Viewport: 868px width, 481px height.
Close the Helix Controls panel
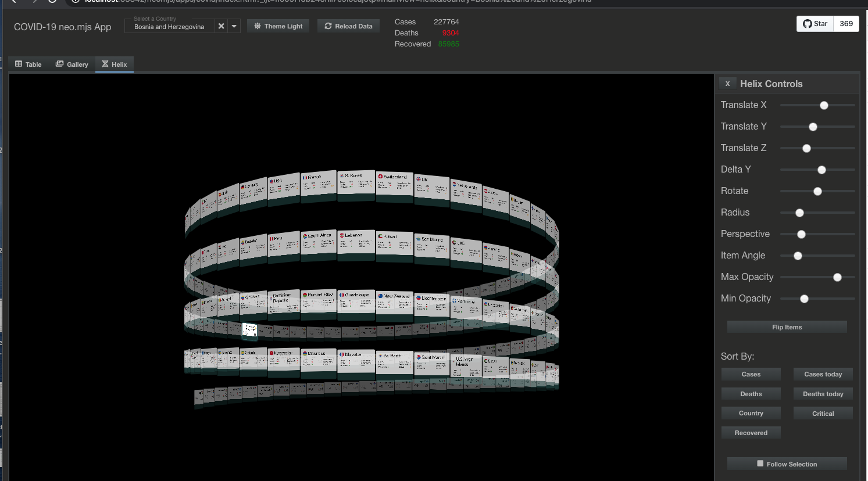pos(727,84)
